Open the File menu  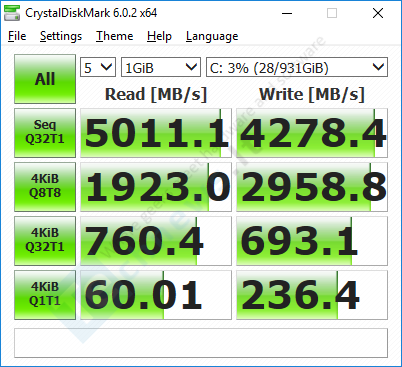(17, 36)
